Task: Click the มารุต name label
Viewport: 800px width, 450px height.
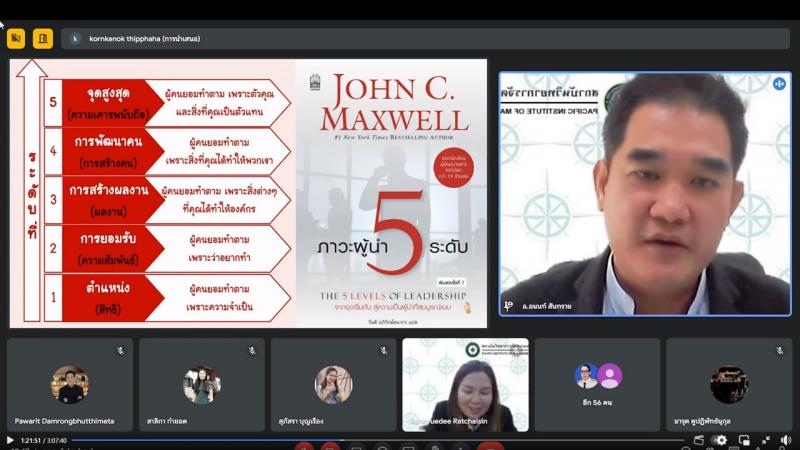Action: pyautogui.click(x=702, y=421)
